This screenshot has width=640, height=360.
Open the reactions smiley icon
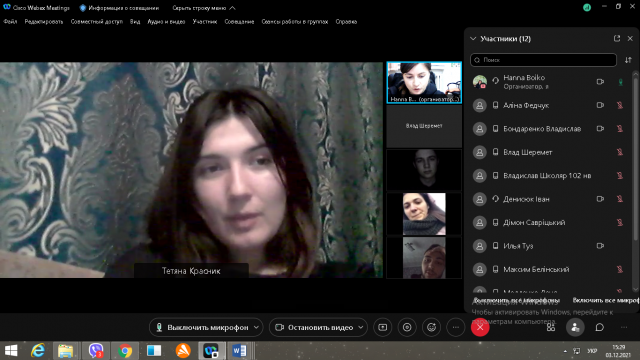tap(431, 327)
